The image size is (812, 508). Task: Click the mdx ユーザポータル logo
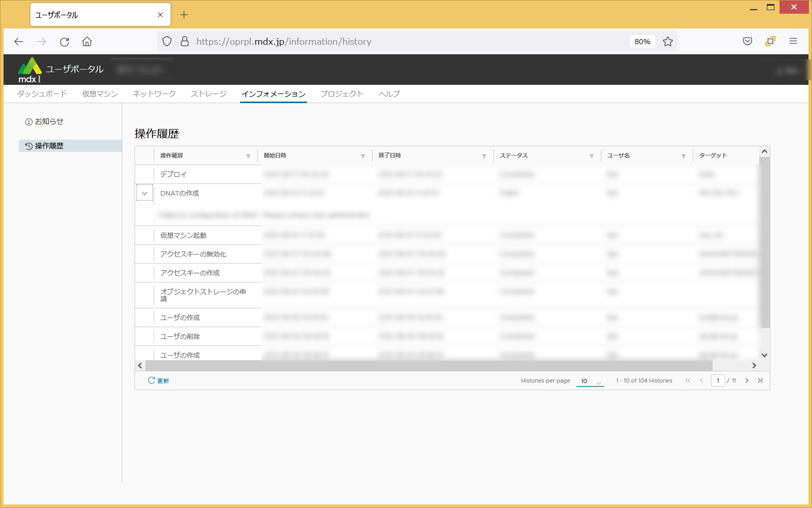pos(60,70)
